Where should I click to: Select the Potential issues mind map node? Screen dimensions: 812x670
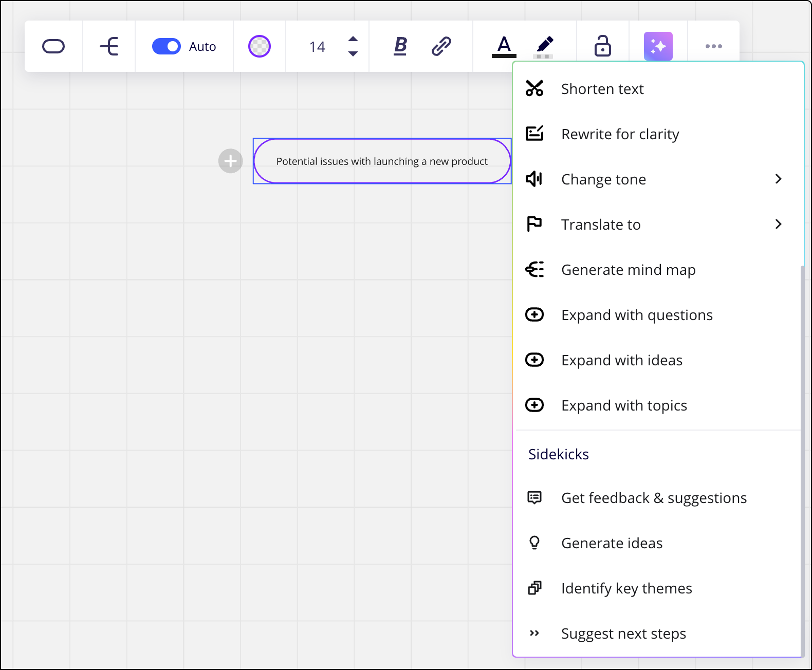382,161
